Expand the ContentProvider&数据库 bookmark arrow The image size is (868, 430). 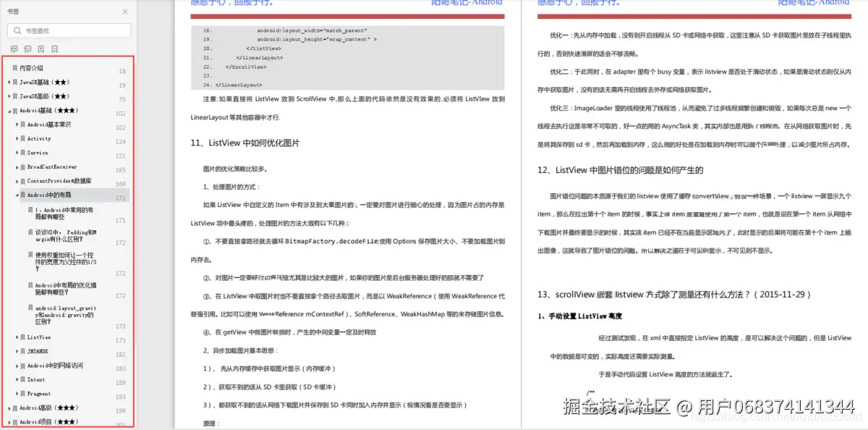[17, 181]
